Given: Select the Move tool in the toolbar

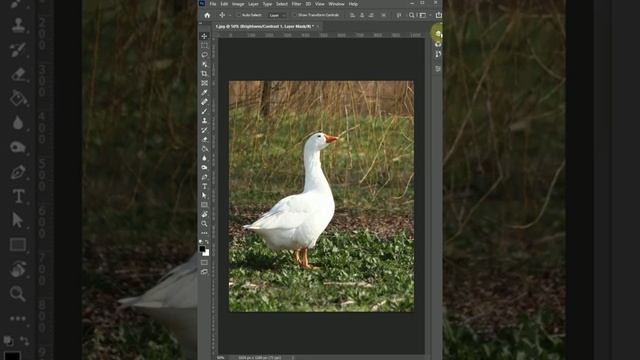Looking at the screenshot, I should (204, 36).
